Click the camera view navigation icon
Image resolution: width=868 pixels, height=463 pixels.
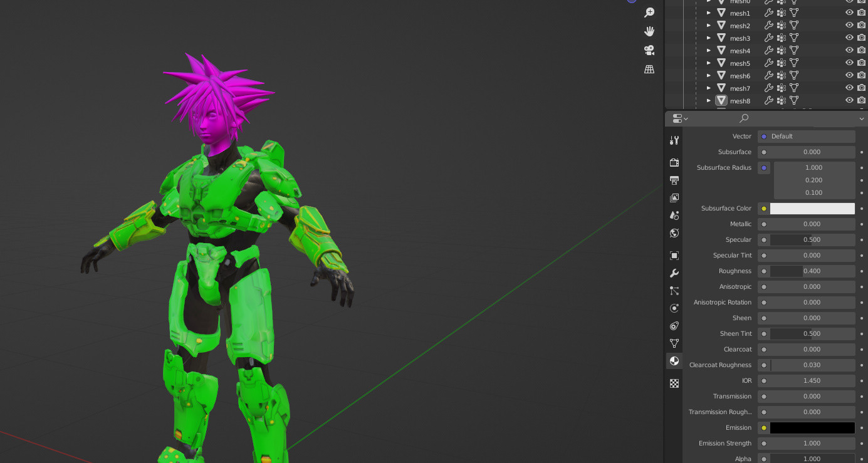pos(649,49)
